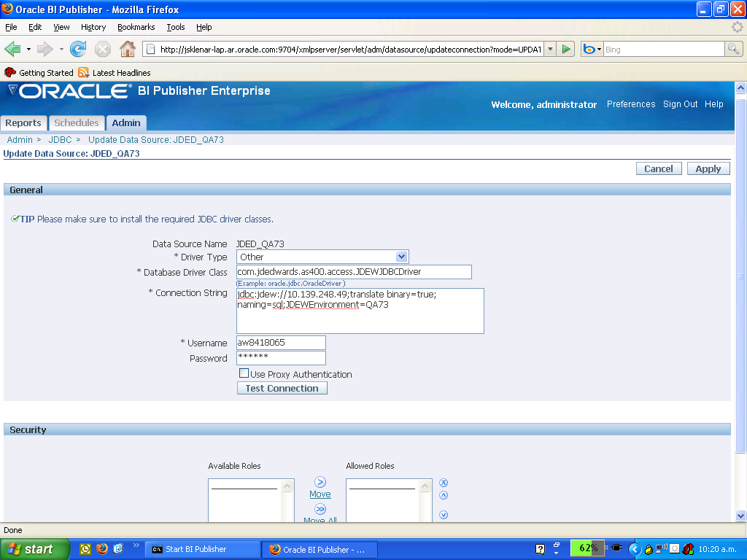Click the Username input field
The width and height of the screenshot is (747, 560).
(x=281, y=343)
